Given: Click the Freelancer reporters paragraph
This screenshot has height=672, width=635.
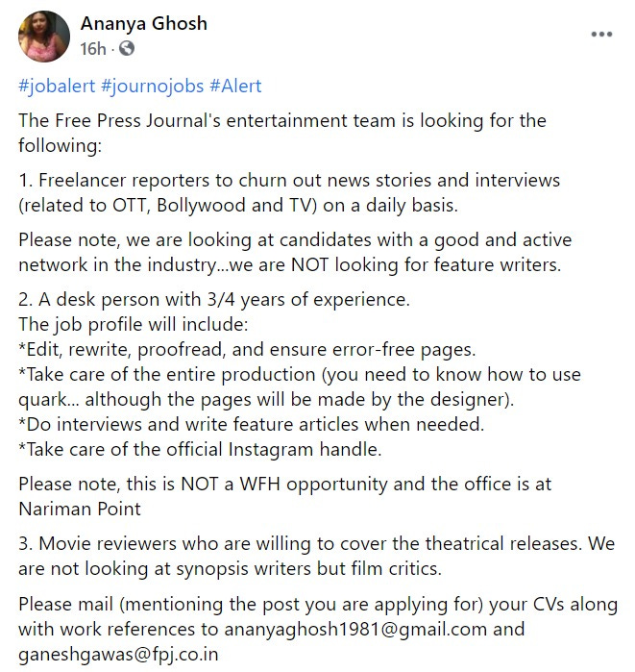Looking at the screenshot, I should [288, 193].
